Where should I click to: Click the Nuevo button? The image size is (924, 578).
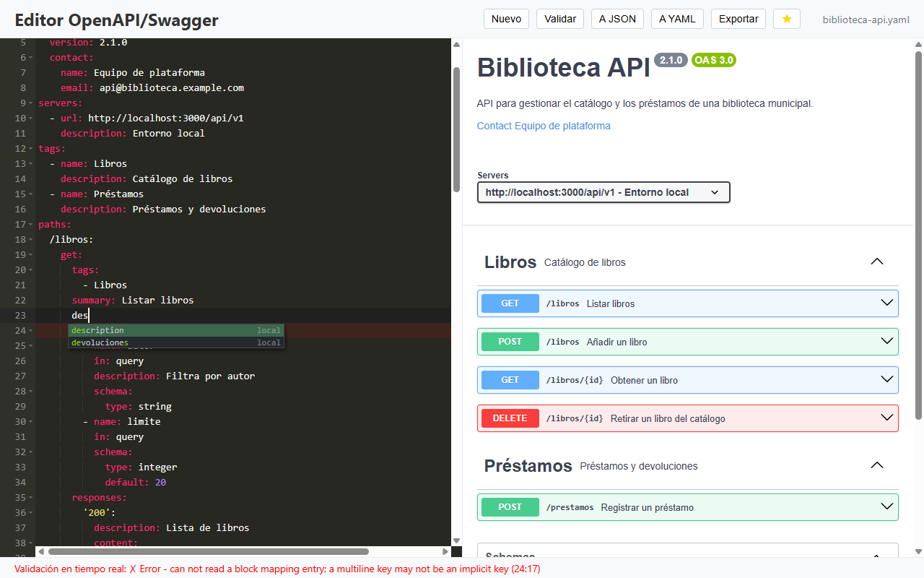point(506,19)
